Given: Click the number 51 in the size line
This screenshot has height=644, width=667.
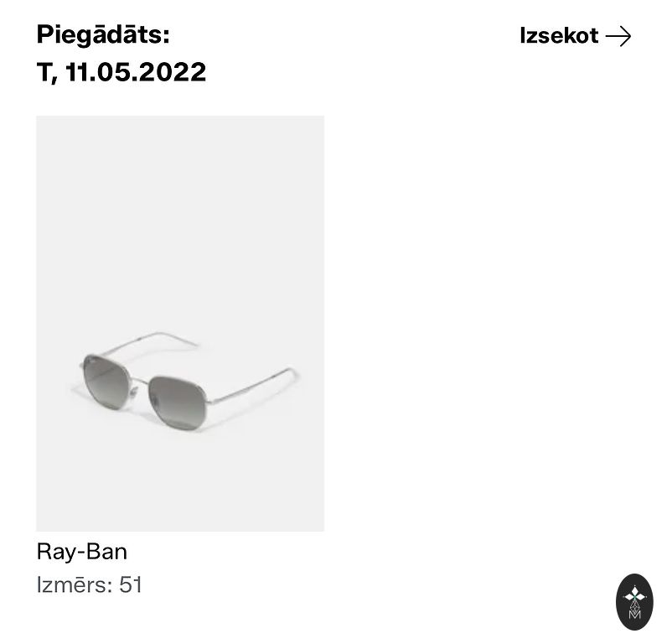Looking at the screenshot, I should click(x=131, y=584).
